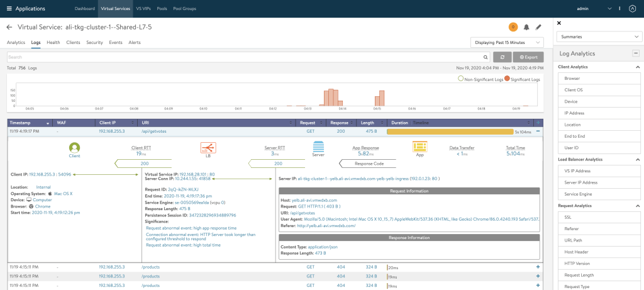Close the Log Analytics side panel
This screenshot has width=644, height=290.
click(x=559, y=23)
